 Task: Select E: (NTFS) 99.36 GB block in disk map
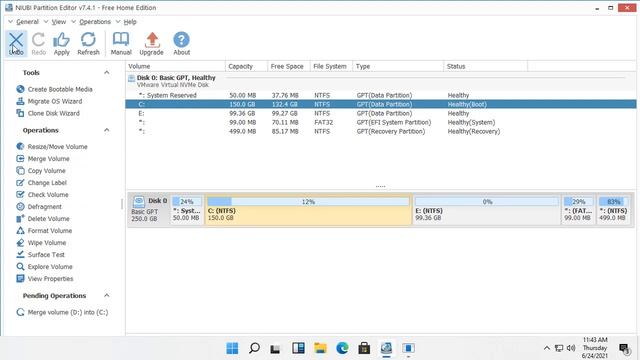pos(487,209)
